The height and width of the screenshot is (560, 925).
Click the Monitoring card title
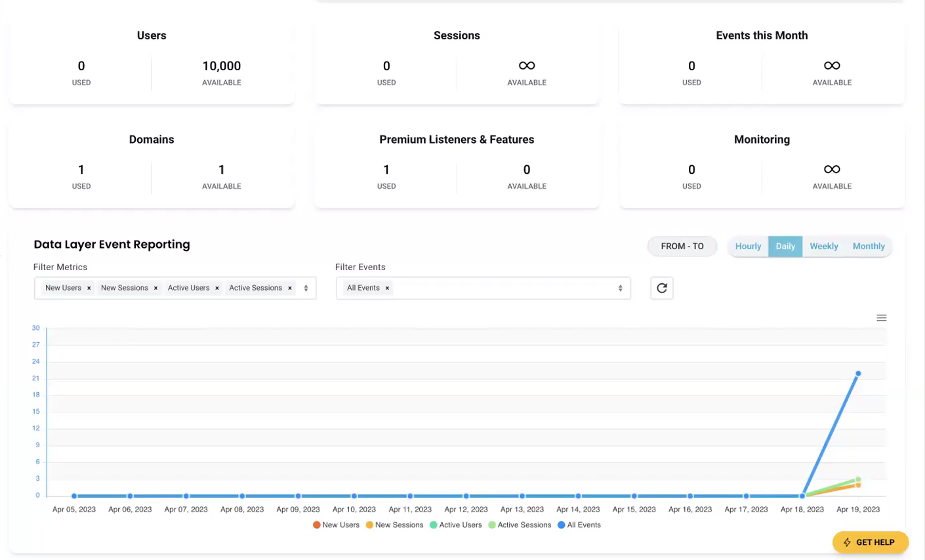click(762, 140)
